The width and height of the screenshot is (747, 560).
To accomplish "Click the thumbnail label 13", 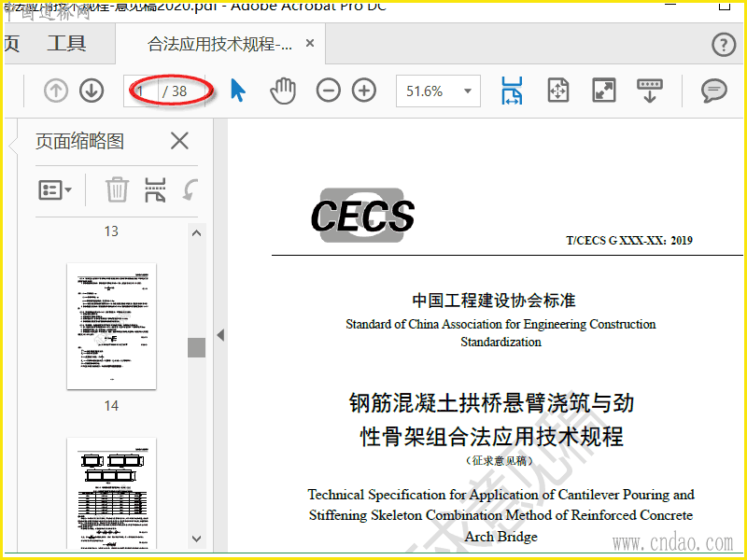I will 111,231.
